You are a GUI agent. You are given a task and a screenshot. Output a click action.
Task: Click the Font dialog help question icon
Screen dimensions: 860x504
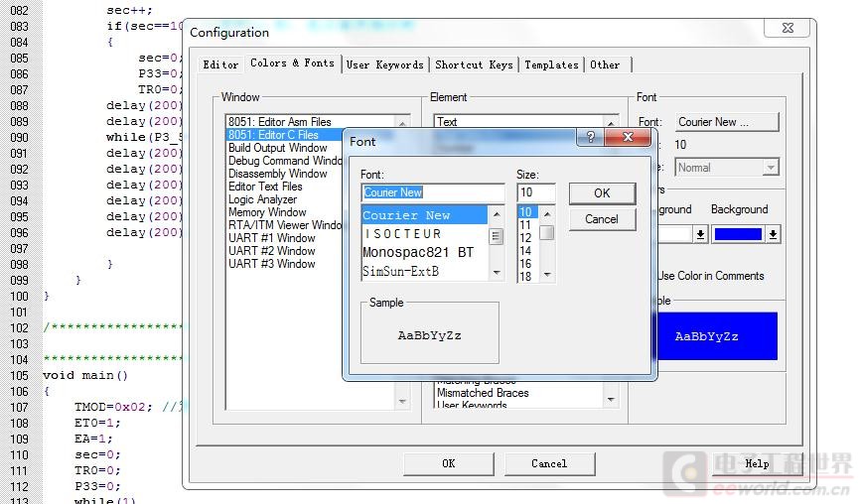coord(590,137)
